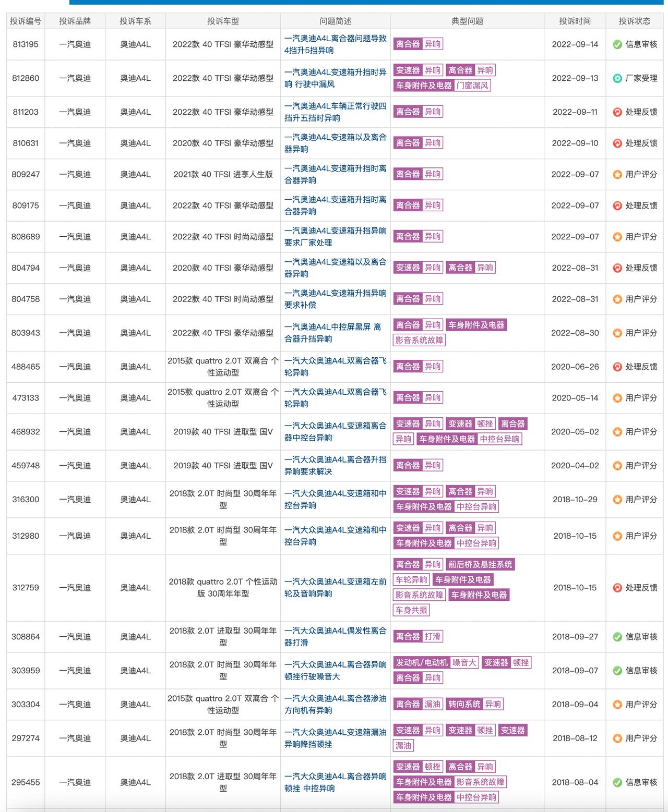Click the 信息审核 status icon for complaint 813195
The image size is (668, 812).
click(617, 44)
